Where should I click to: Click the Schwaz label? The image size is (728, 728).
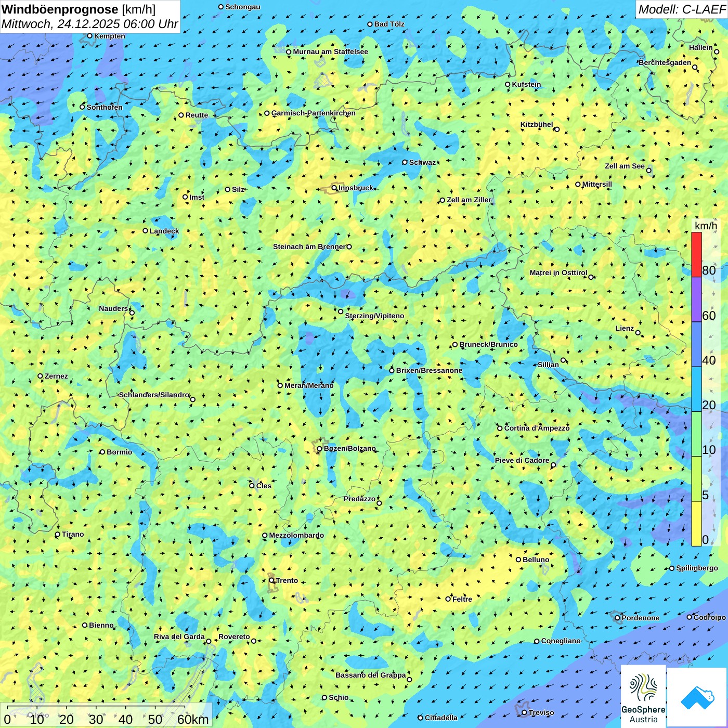[x=422, y=162]
